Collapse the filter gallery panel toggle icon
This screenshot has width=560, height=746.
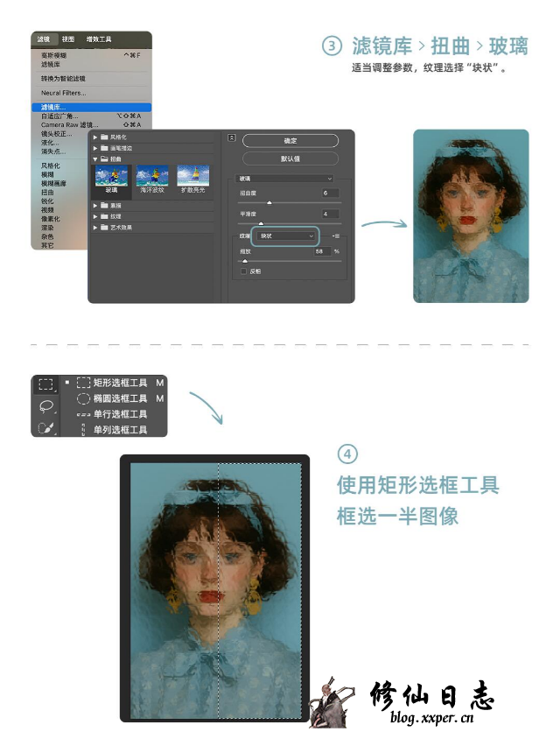pyautogui.click(x=232, y=137)
